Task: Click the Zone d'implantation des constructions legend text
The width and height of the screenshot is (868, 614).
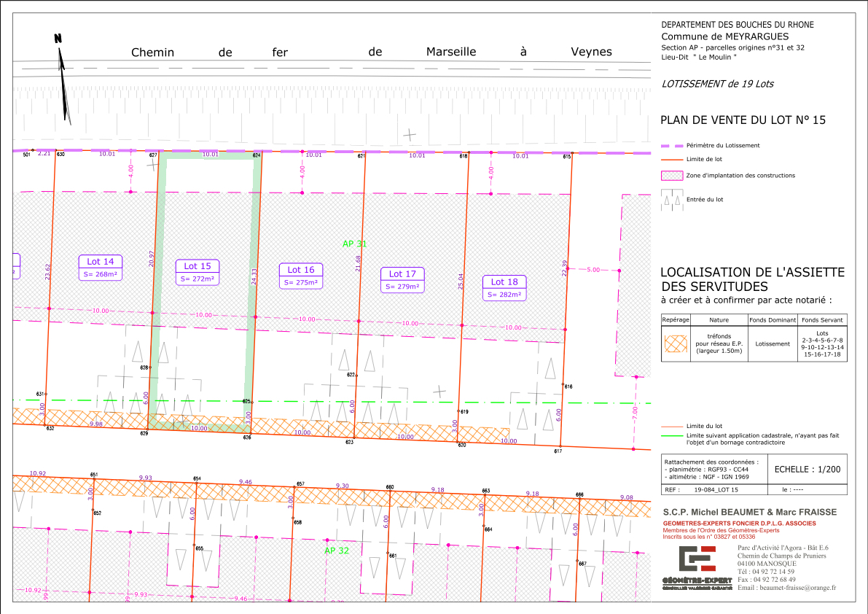Action: 740,176
